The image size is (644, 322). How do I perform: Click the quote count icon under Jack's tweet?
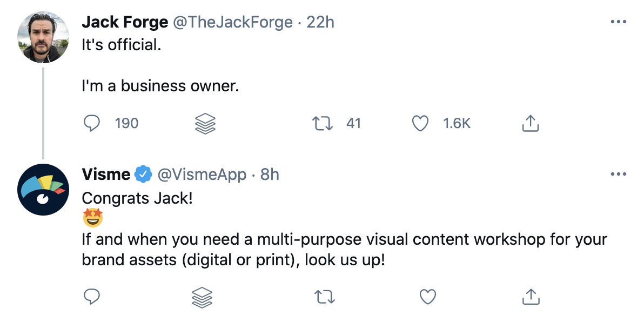point(205,123)
